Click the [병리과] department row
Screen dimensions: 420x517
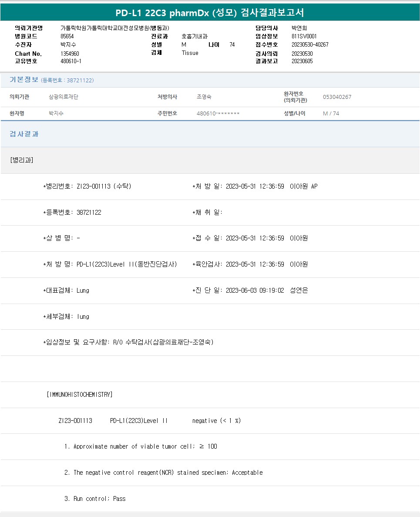pos(21,160)
